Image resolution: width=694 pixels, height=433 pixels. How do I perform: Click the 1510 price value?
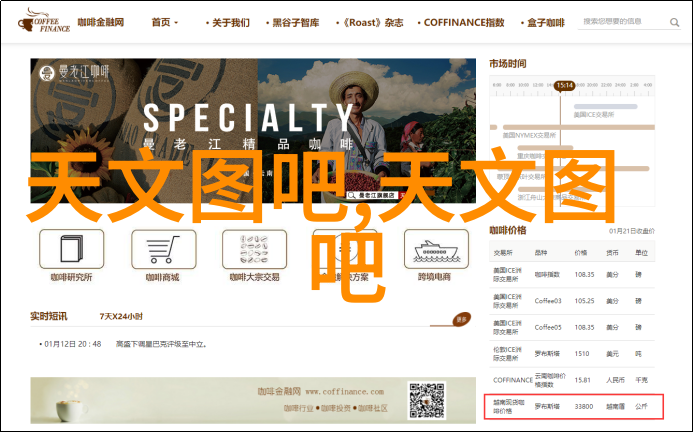click(582, 354)
